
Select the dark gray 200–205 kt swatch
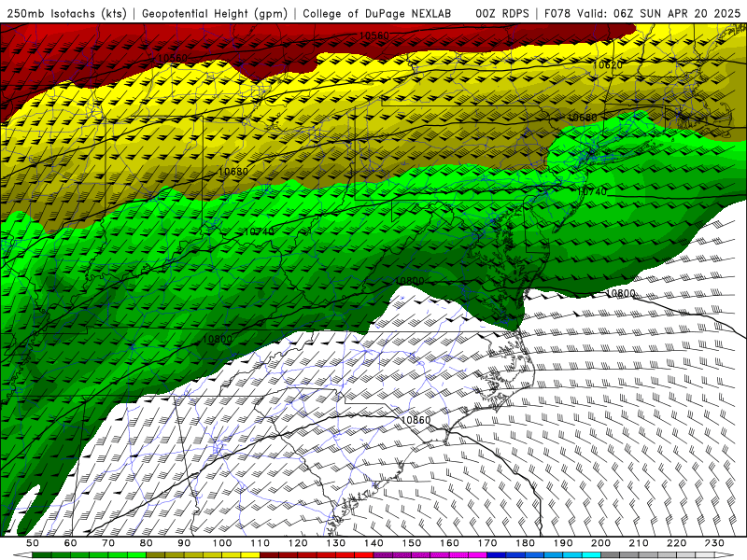[611, 555]
